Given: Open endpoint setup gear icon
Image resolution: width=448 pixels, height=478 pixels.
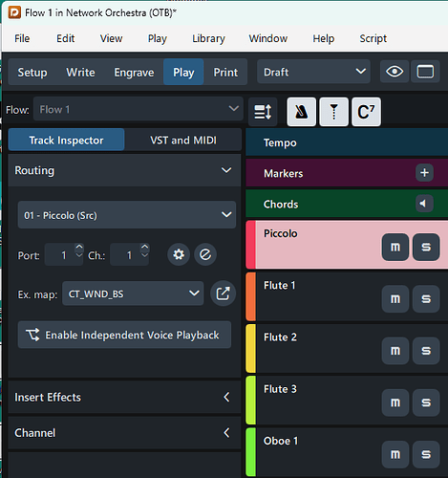Looking at the screenshot, I should (179, 254).
